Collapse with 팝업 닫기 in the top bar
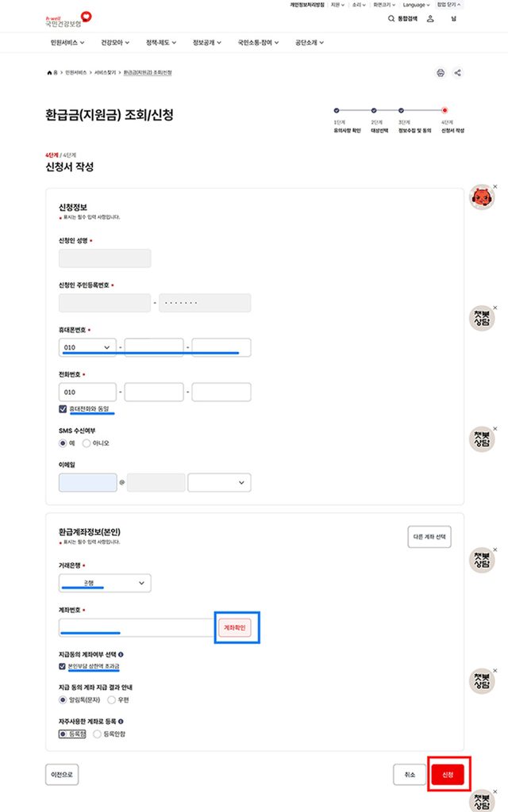 [449, 5]
